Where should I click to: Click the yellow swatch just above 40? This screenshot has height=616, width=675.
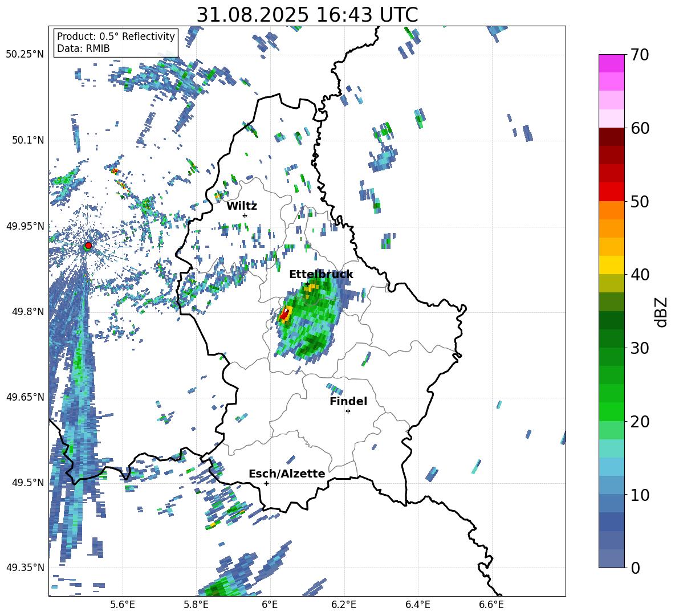coord(612,265)
